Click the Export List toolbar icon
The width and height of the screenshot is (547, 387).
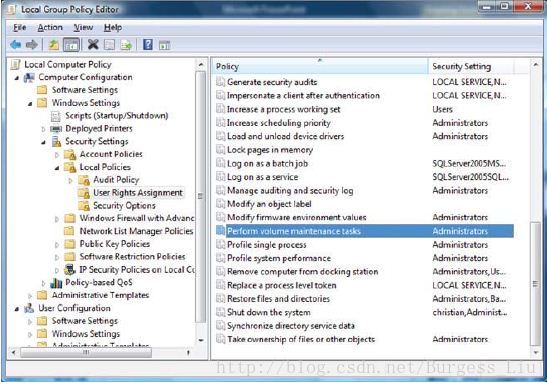pos(126,45)
